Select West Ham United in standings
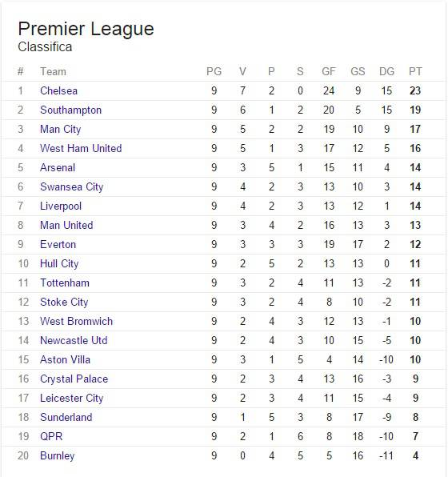The width and height of the screenshot is (448, 477). click(81, 148)
